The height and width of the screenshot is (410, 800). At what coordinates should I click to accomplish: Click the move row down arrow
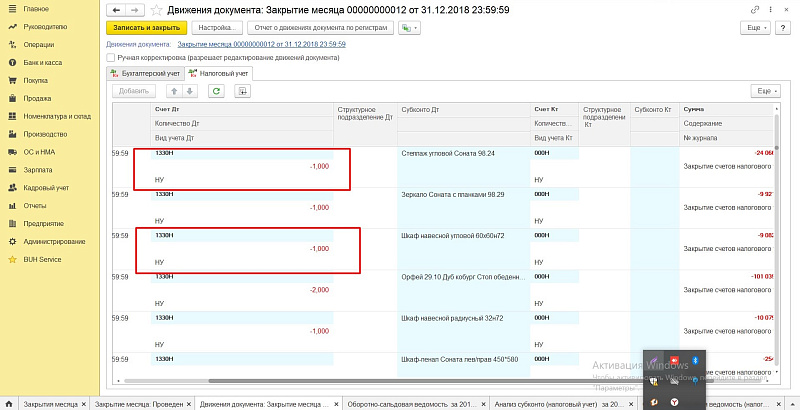click(190, 91)
